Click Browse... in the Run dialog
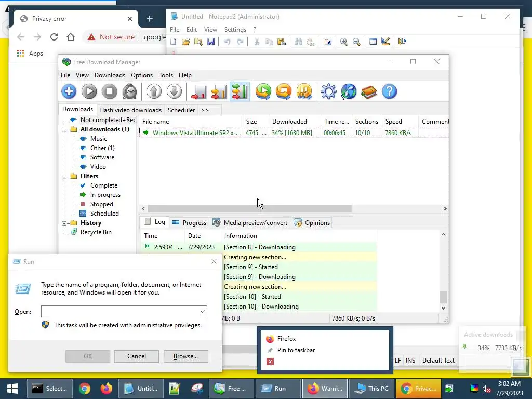Viewport: 532px width, 399px height. [185, 356]
